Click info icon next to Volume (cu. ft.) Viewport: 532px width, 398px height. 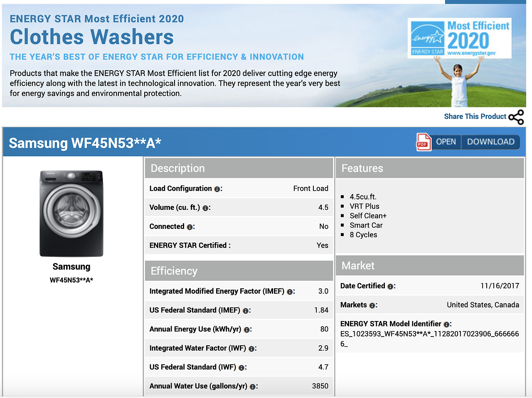(205, 208)
